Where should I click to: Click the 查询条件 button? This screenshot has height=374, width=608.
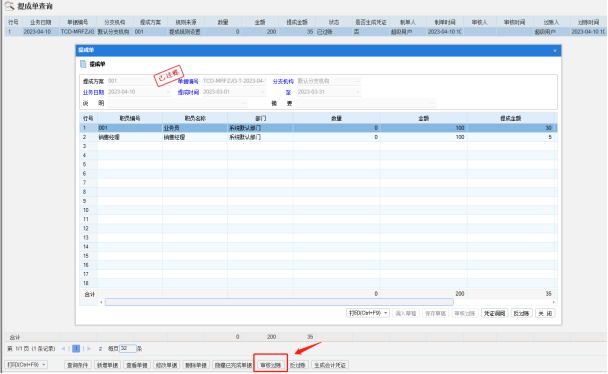[78, 365]
